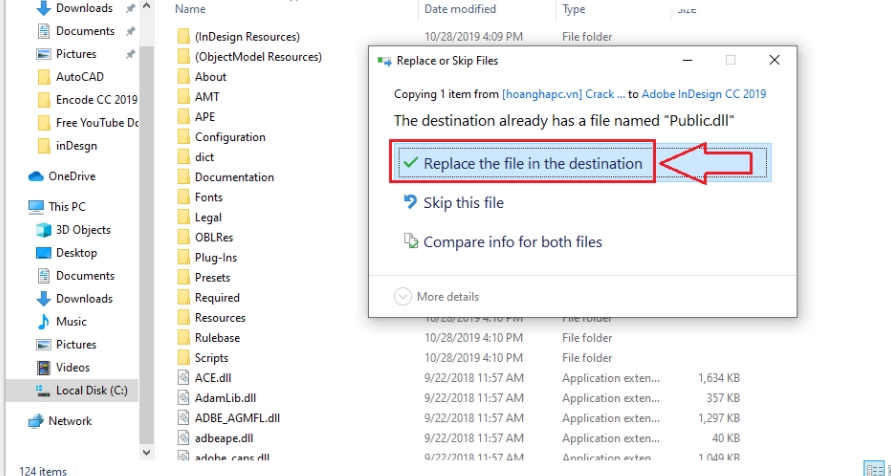Expand More details chevron in dialog
This screenshot has width=891, height=476.
[x=403, y=296]
